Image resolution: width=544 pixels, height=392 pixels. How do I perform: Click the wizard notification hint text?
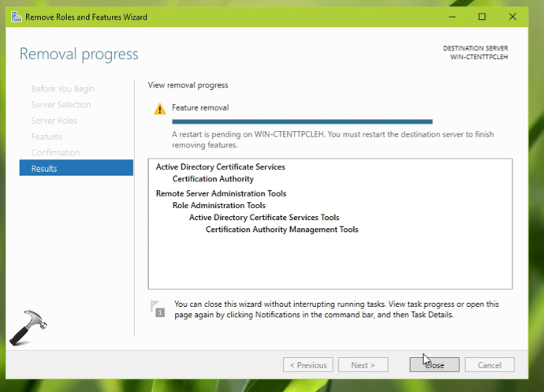click(337, 309)
